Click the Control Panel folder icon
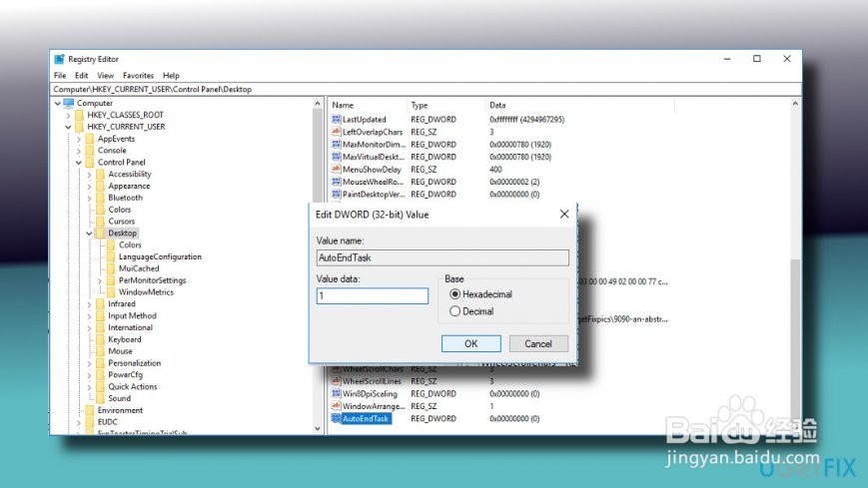 click(x=90, y=162)
